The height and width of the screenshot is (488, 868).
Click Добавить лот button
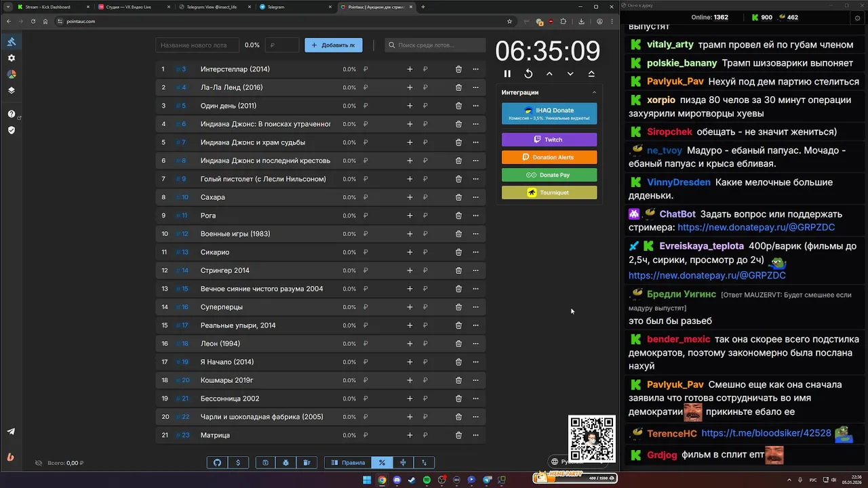(x=333, y=45)
